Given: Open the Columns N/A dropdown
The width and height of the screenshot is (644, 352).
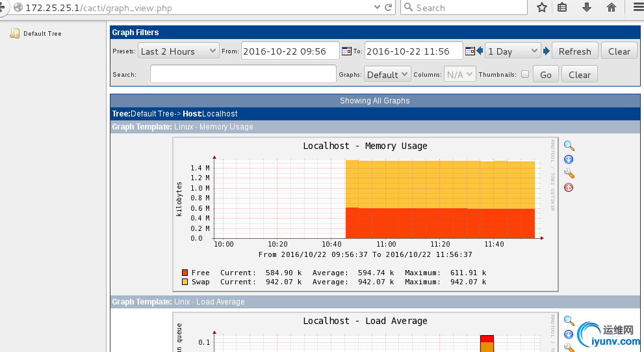Looking at the screenshot, I should [460, 74].
